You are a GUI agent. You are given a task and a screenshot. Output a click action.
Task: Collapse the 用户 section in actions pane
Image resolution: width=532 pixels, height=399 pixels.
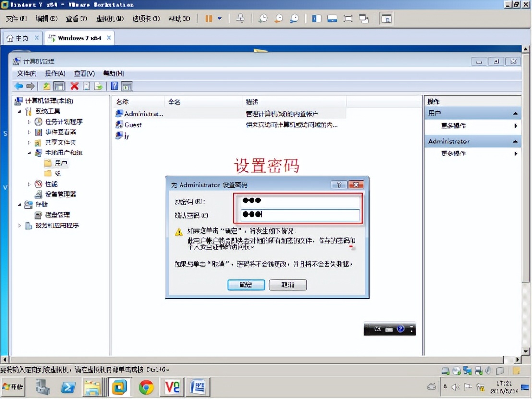click(x=515, y=113)
